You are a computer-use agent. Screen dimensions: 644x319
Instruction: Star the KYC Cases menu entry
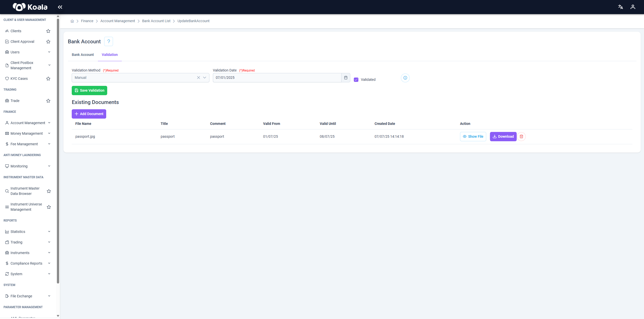coord(48,79)
